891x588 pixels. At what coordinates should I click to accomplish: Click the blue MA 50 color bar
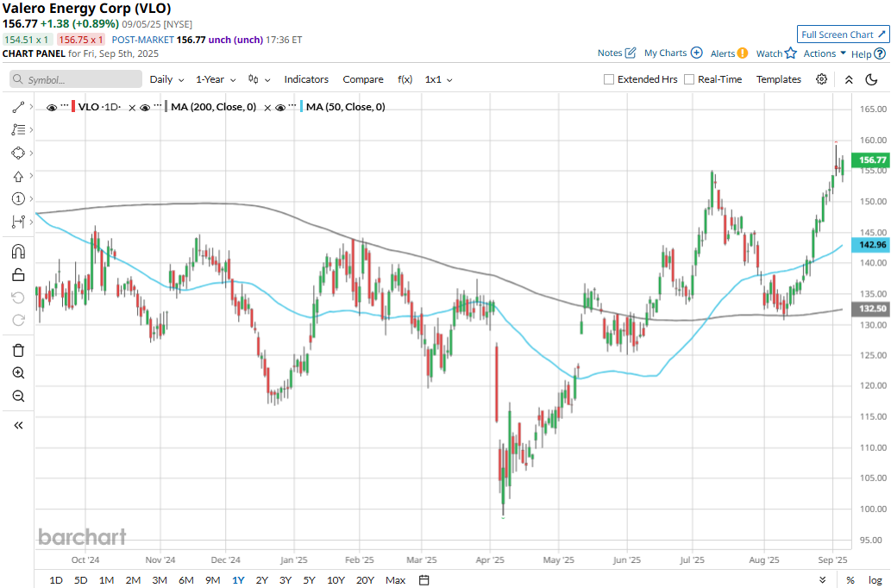pos(301,107)
